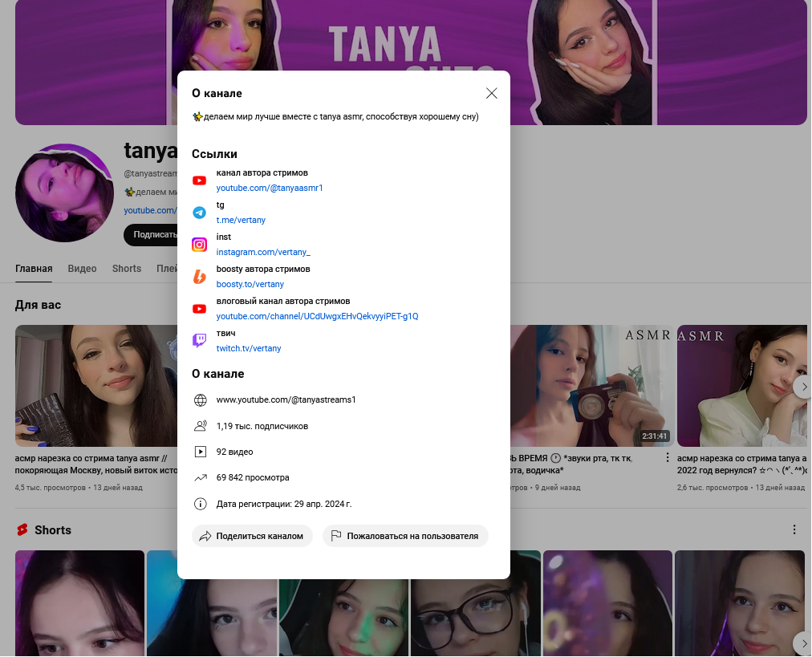The width and height of the screenshot is (812, 657).
Task: Click the globe icon beside channel URL
Action: tap(201, 400)
